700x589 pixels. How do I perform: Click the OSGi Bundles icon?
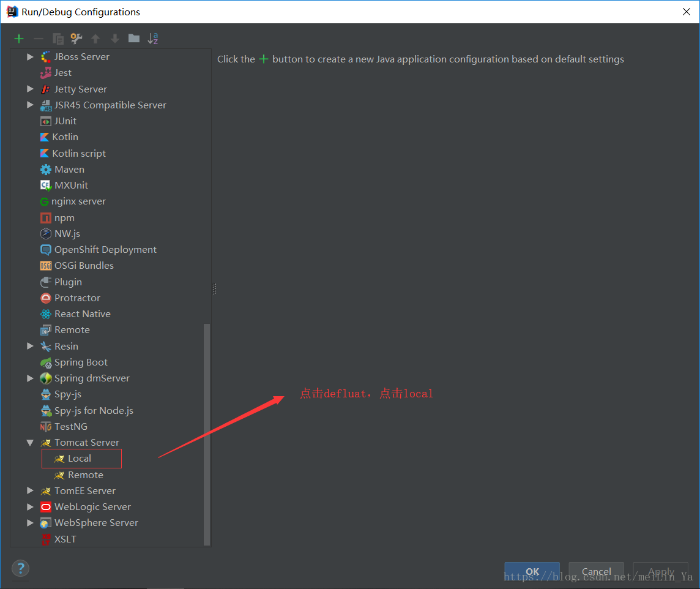pos(45,266)
